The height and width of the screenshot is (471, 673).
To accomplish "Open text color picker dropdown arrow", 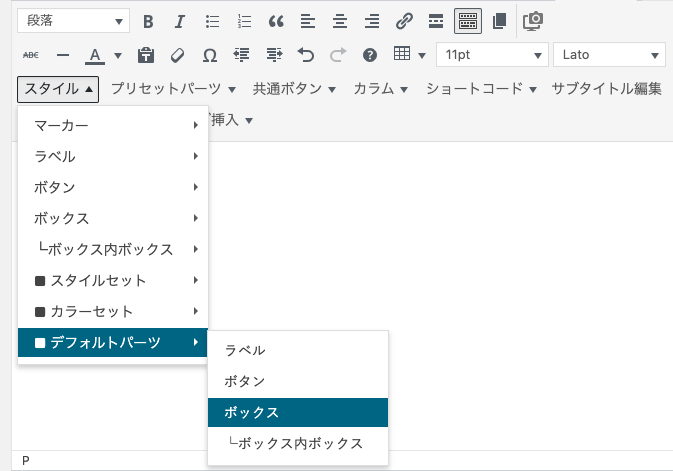I will 118,55.
